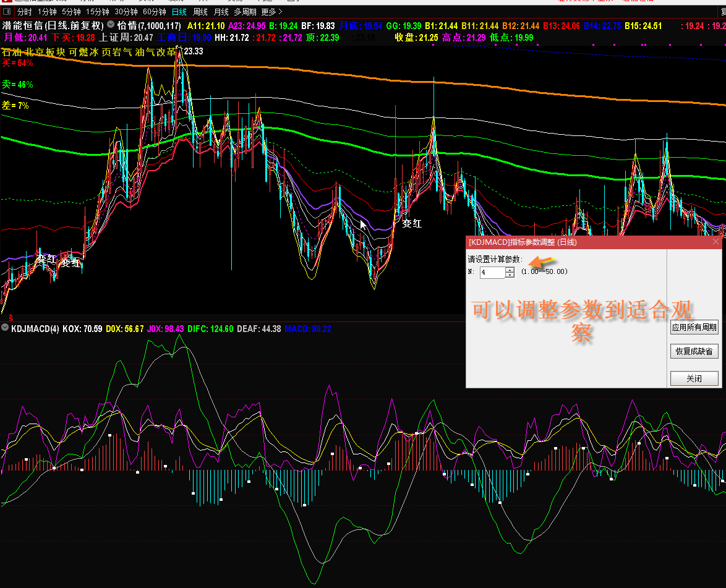Switch to the 30分钟 period tab
726x588 pixels.
(x=126, y=12)
